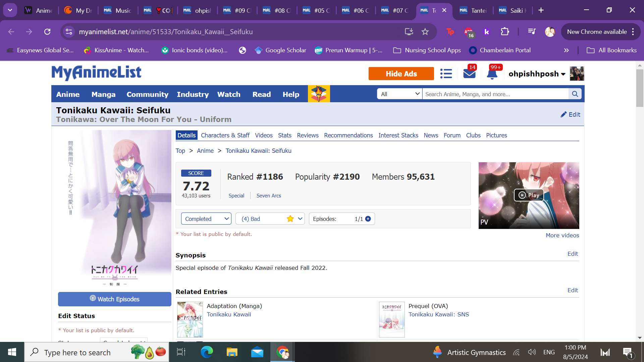Play the PV video

(x=529, y=195)
